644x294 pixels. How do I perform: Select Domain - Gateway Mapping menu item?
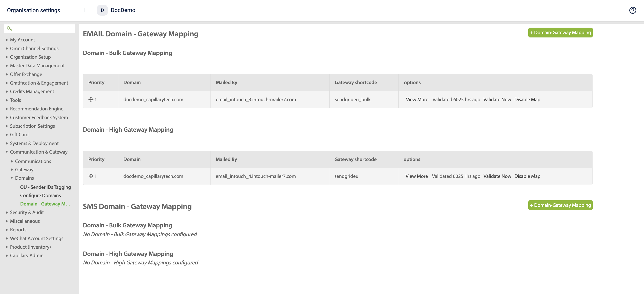pos(45,204)
